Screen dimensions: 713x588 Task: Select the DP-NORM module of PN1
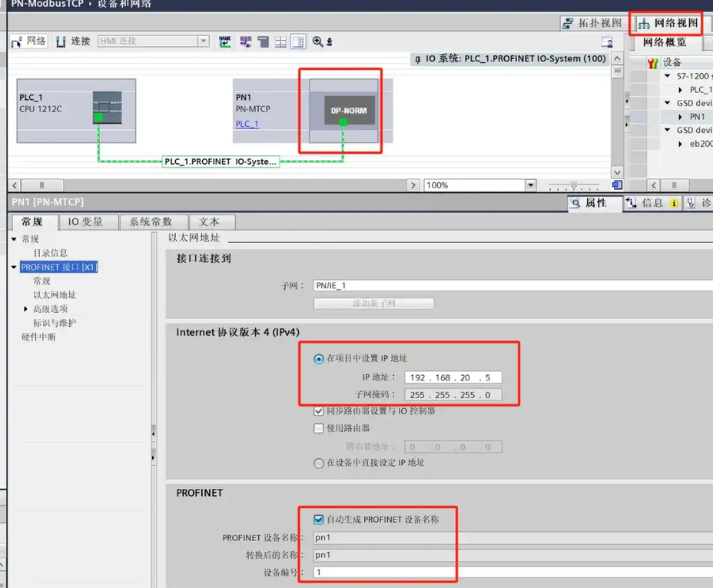(x=350, y=110)
